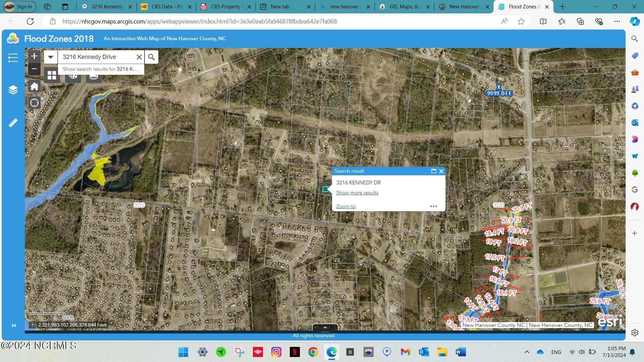Run the address search magnifier
This screenshot has height=362, width=644.
pyautogui.click(x=152, y=57)
